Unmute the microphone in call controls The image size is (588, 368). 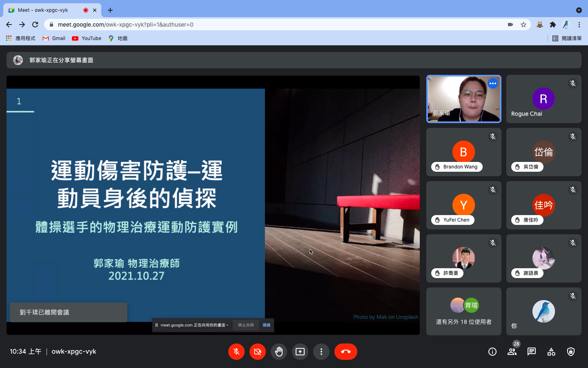(x=236, y=352)
